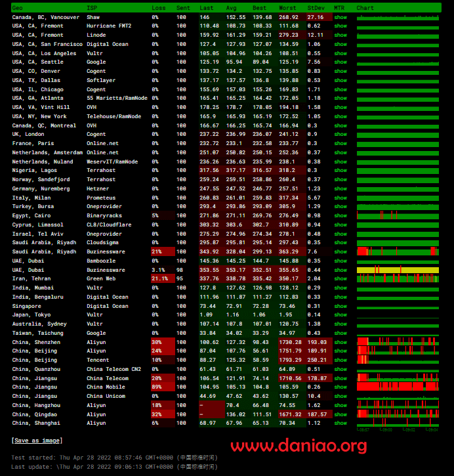
Task: Click the Bamboozle ISP cell
Action: [x=101, y=261]
